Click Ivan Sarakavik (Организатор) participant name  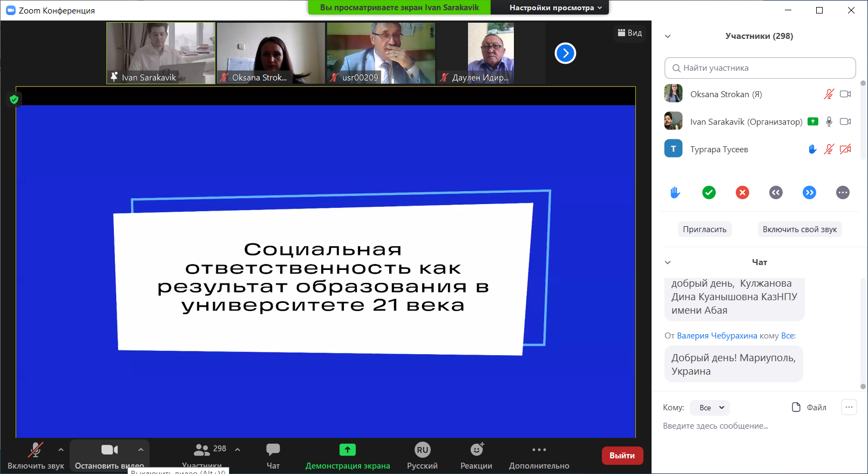pyautogui.click(x=747, y=121)
